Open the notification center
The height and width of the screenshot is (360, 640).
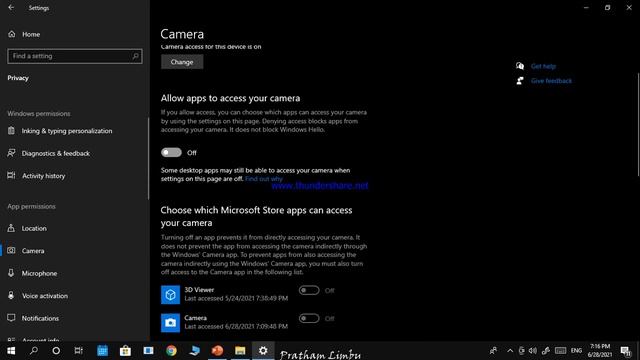tap(625, 351)
